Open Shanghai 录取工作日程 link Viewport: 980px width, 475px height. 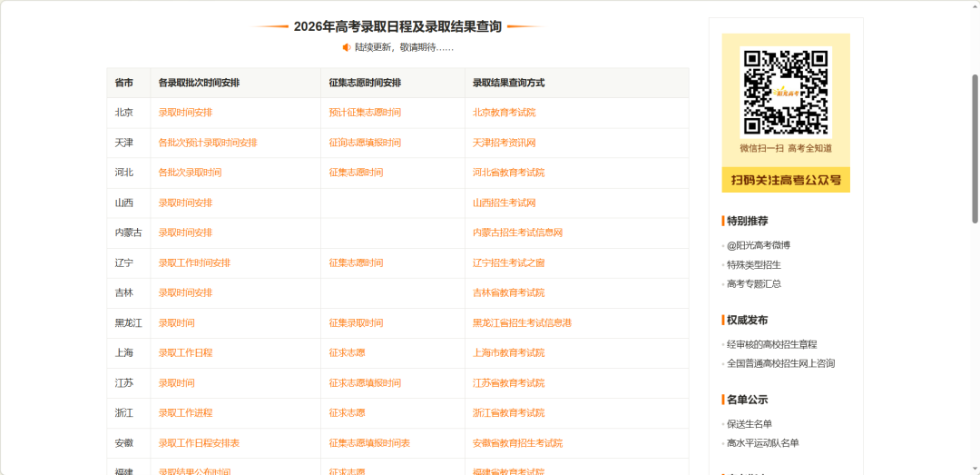(x=186, y=353)
